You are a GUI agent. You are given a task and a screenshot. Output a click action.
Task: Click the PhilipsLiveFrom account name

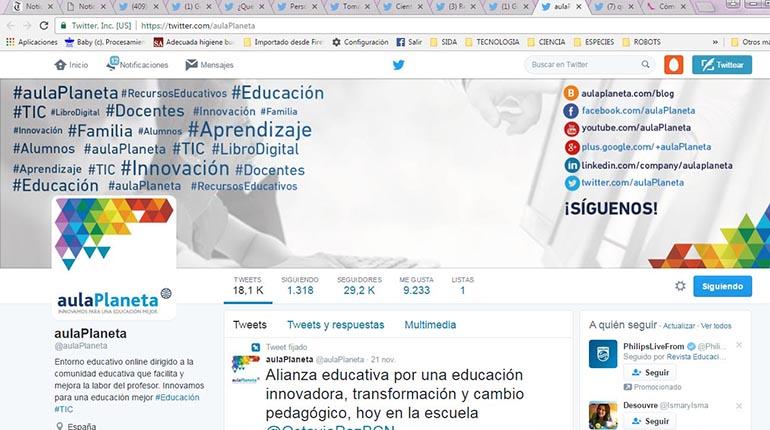(x=654, y=347)
